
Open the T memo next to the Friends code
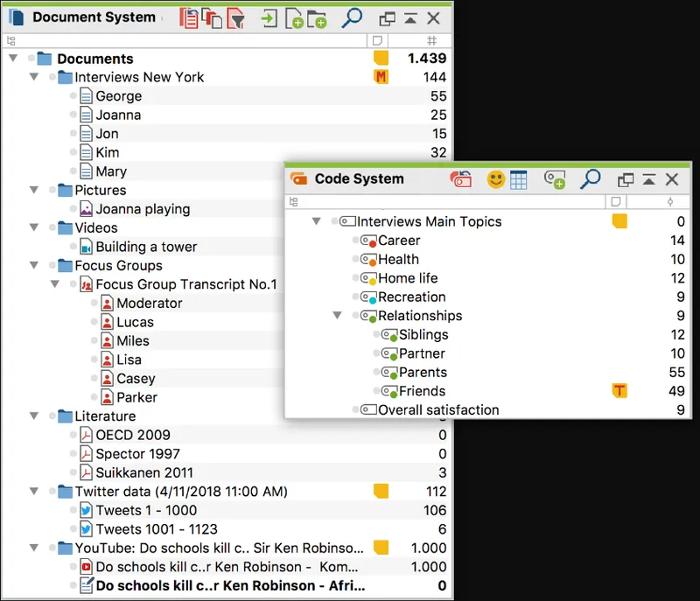click(x=619, y=391)
